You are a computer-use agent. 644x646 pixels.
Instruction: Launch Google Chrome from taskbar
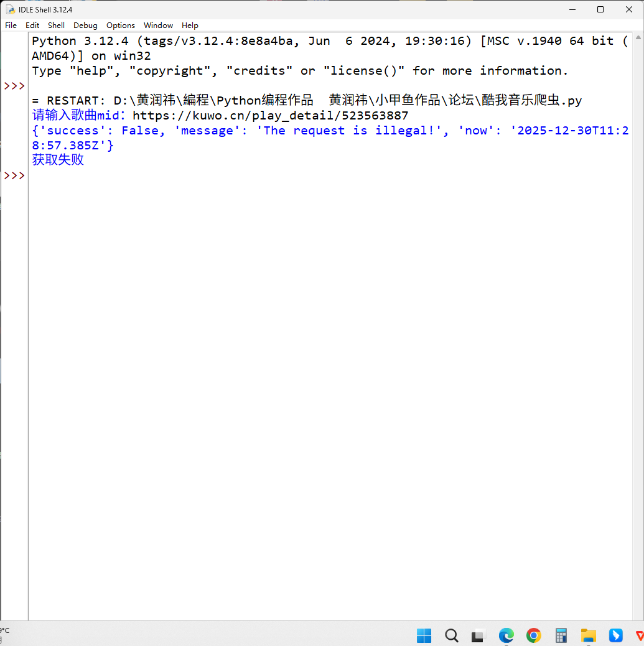[533, 635]
